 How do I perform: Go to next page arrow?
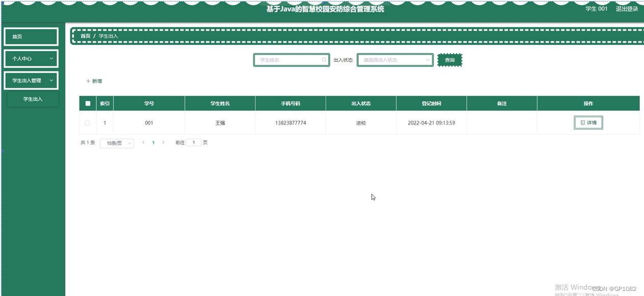coord(163,143)
